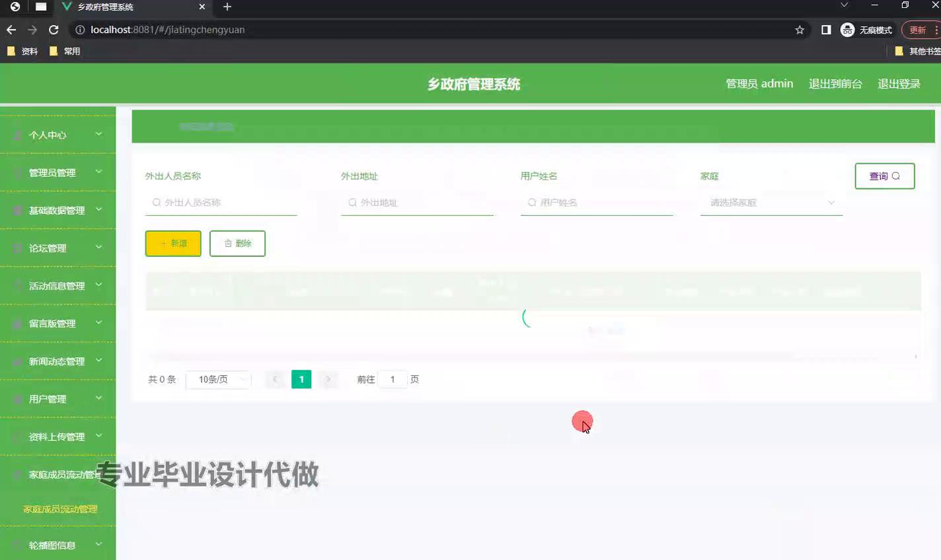Screen dimensions: 941x560
Task: Open the 10条/页 page size dropdown
Action: pos(219,380)
